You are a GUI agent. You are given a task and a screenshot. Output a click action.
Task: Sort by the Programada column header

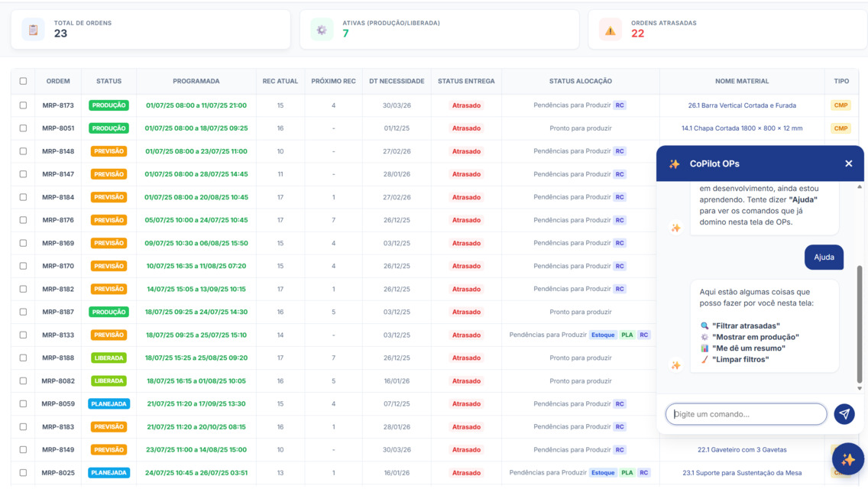[x=196, y=81]
